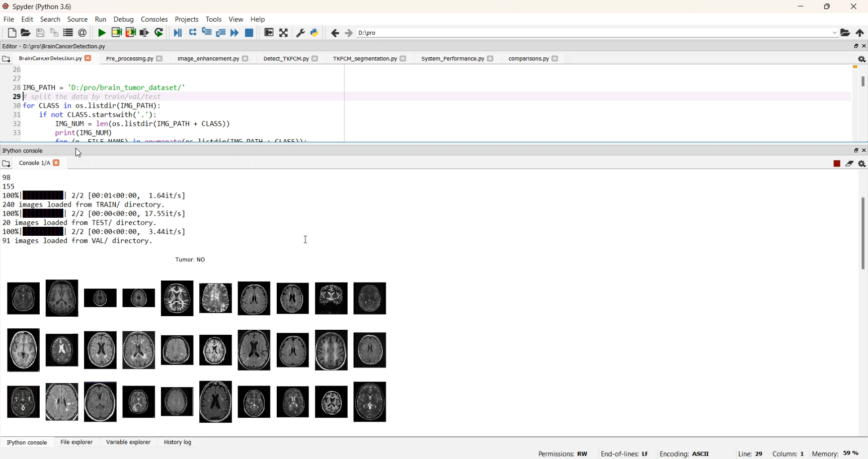Viewport: 868px width, 459px height.
Task: Undock the IPython console pane
Action: tap(856, 151)
